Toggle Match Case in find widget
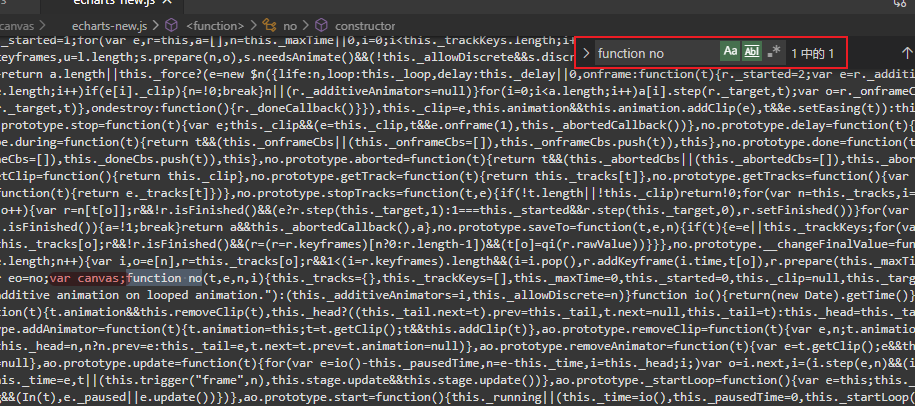915x406 pixels. pos(730,52)
